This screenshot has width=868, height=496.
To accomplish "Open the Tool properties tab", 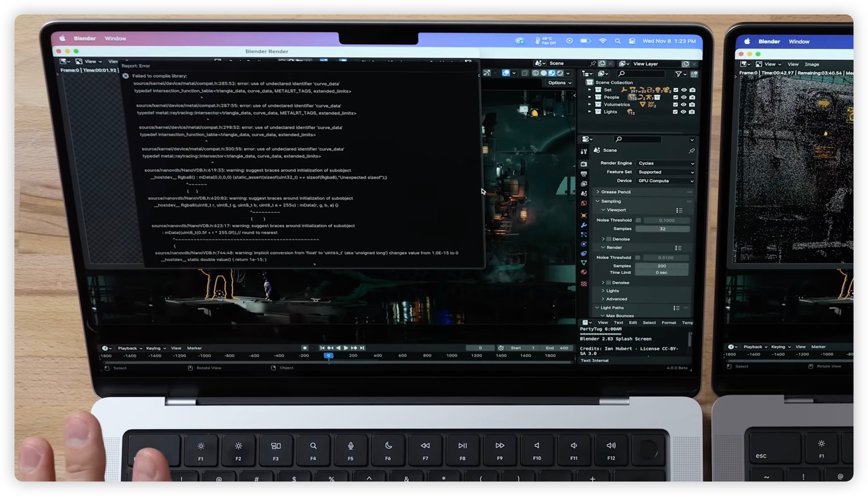I will 584,152.
